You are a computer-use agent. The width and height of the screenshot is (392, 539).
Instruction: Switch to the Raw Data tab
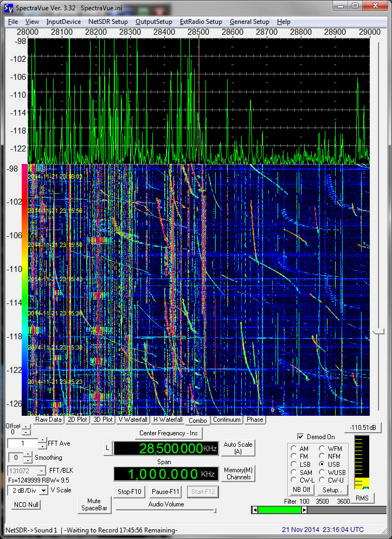(x=48, y=420)
